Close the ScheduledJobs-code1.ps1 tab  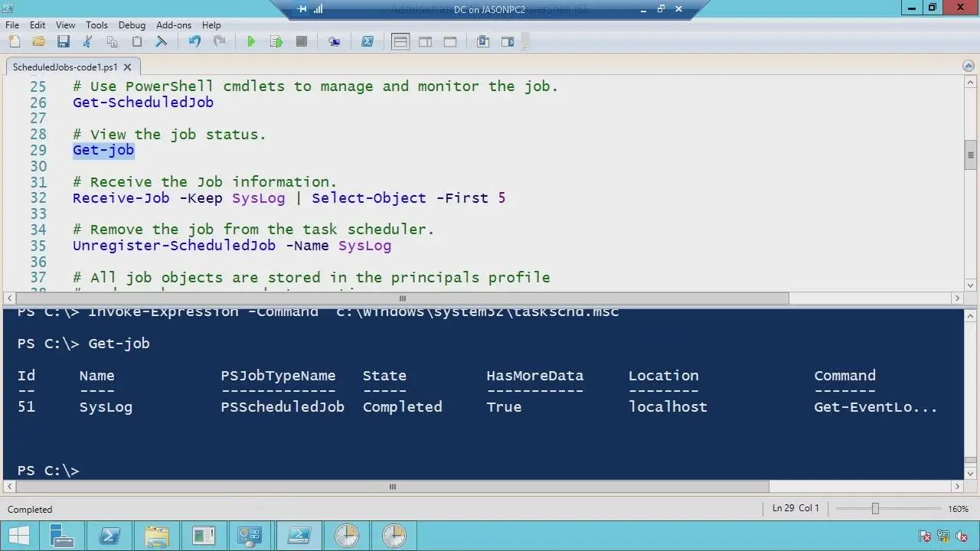coord(128,67)
